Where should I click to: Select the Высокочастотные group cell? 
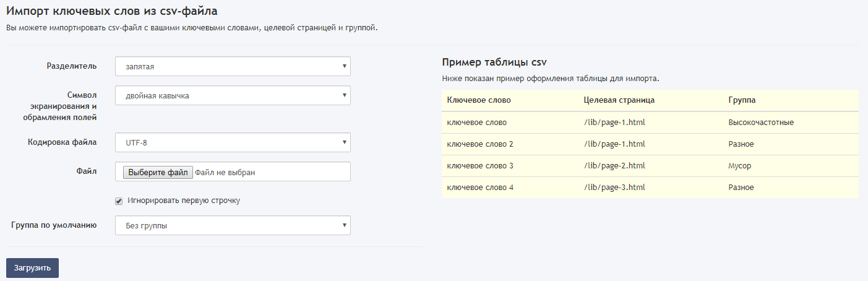[x=761, y=123]
